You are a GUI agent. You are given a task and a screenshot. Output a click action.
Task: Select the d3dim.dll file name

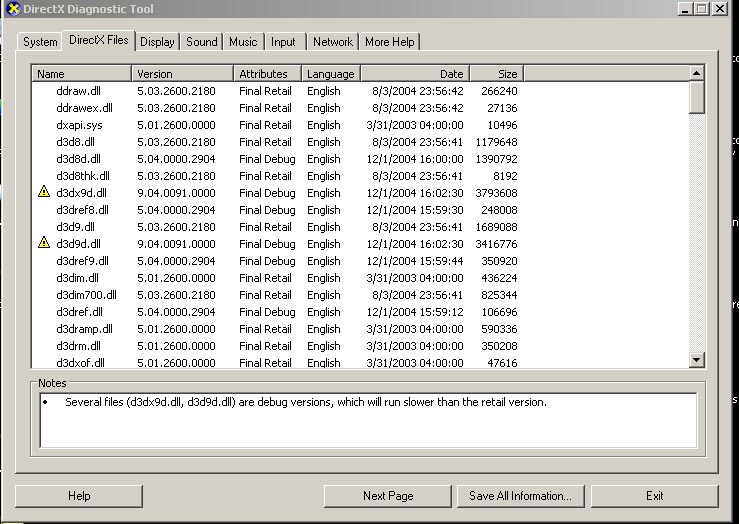(x=77, y=278)
